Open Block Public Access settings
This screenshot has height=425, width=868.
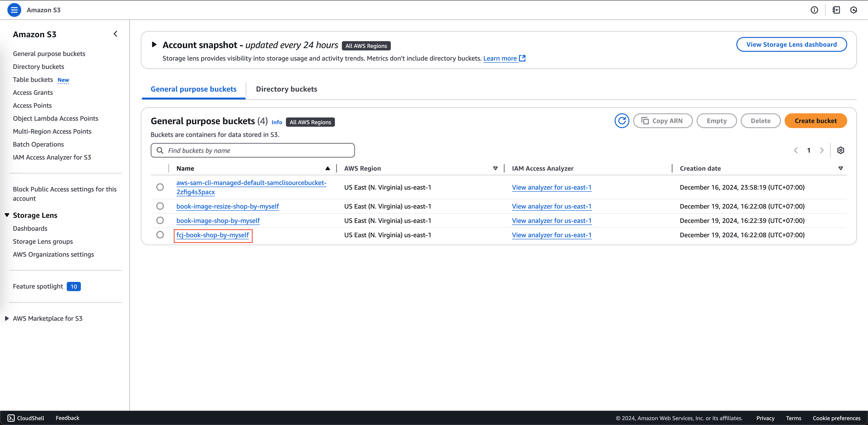tap(65, 194)
